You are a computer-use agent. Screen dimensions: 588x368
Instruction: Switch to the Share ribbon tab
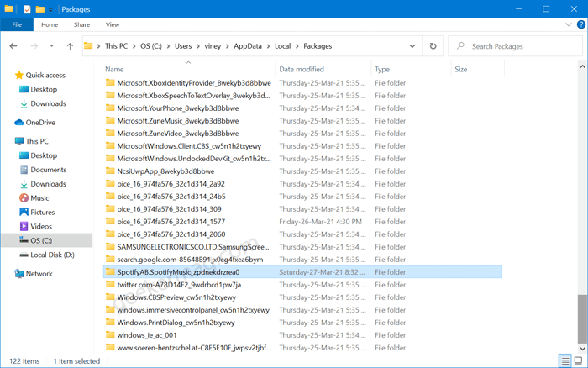point(81,24)
